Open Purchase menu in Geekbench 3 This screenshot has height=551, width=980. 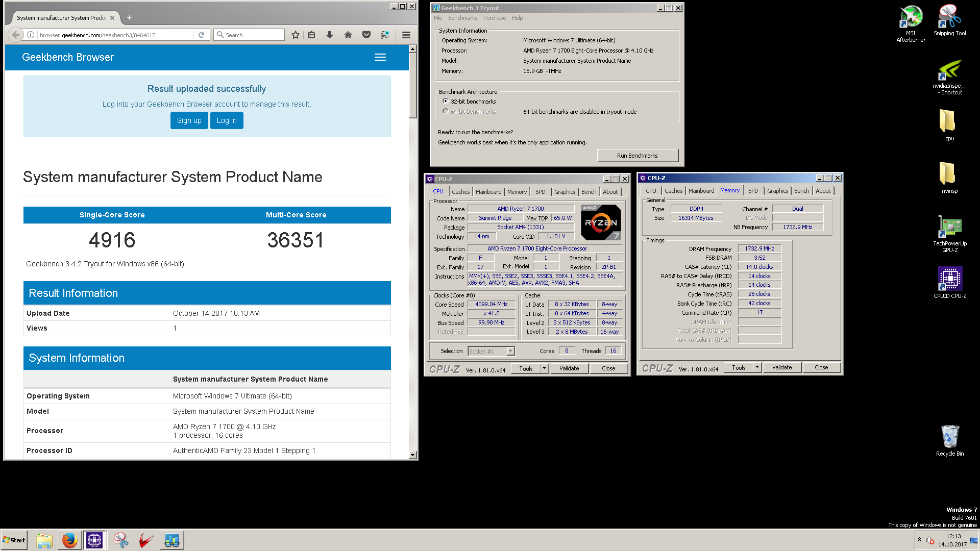(x=495, y=18)
